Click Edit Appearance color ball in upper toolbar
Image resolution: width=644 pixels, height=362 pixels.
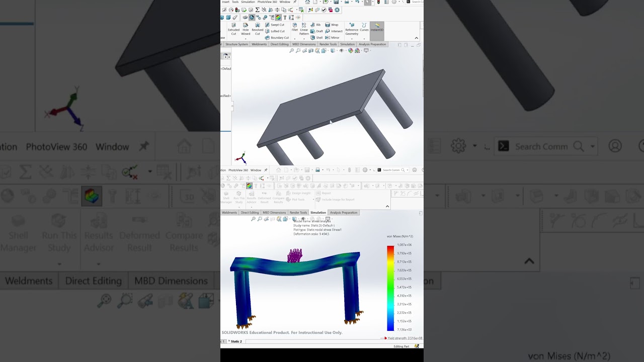tap(351, 51)
